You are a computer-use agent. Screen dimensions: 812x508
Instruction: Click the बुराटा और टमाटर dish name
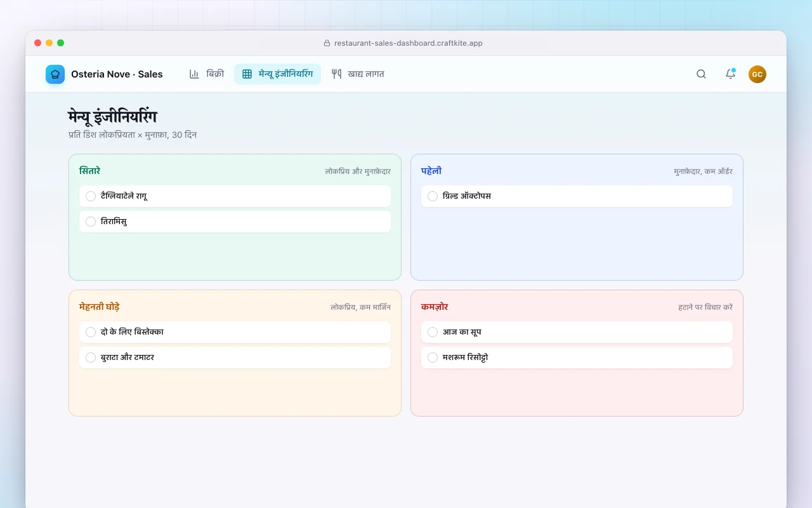point(128,358)
